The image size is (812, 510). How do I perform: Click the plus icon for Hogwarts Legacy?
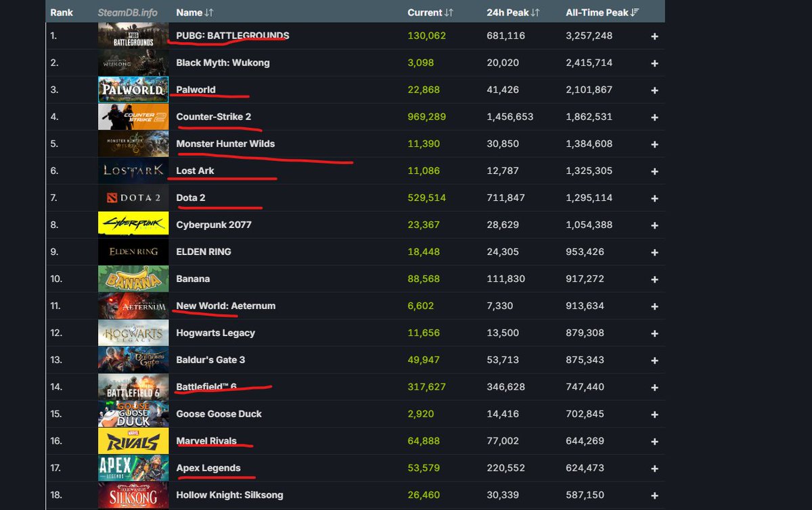[x=654, y=333]
